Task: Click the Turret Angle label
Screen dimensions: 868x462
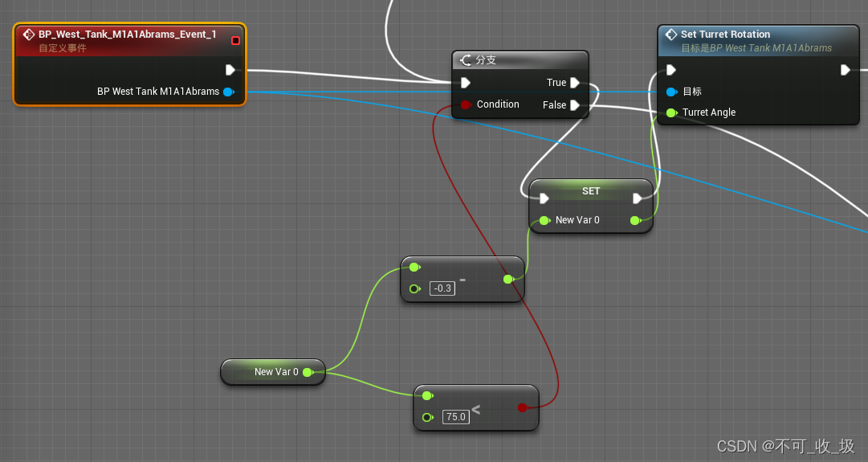Action: (x=708, y=112)
